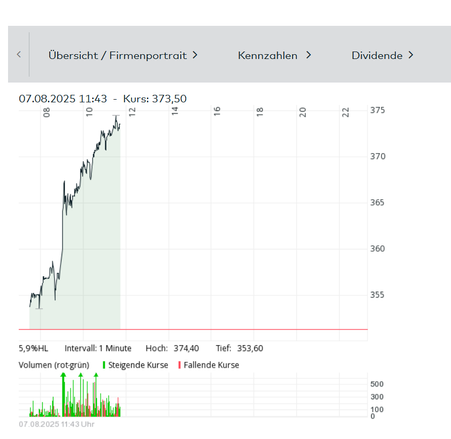This screenshot has width=451, height=439.
Task: Click the 16 hour time axis label
Action: [x=217, y=112]
